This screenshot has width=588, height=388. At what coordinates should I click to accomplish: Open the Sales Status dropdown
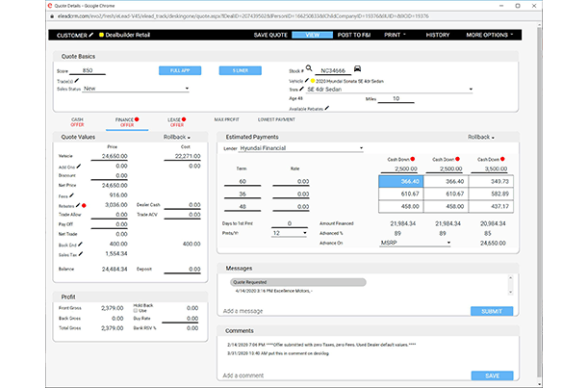coord(136,89)
